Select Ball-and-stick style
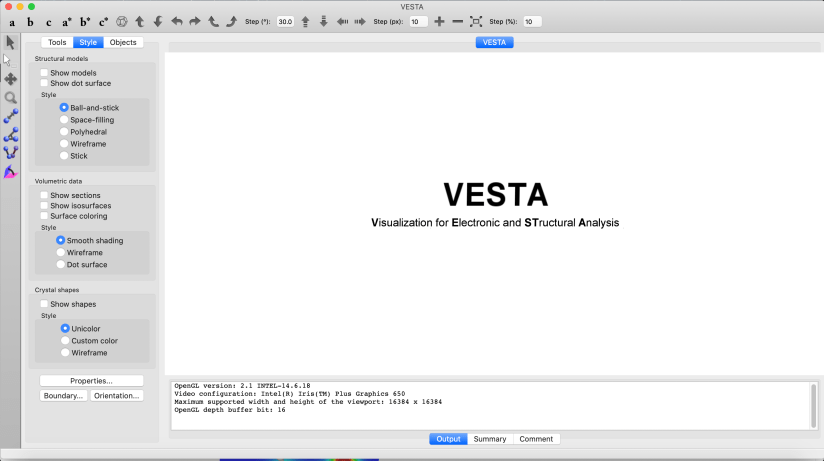Image resolution: width=824 pixels, height=461 pixels. 64,107
